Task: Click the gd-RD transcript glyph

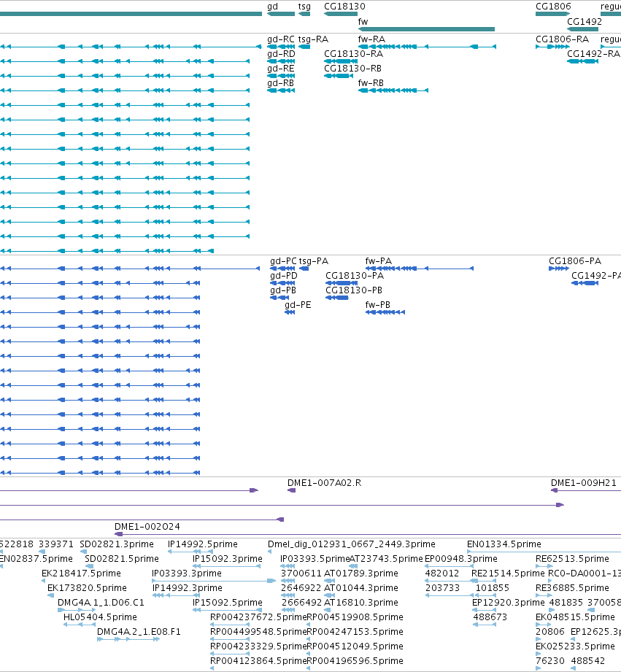Action: click(281, 61)
